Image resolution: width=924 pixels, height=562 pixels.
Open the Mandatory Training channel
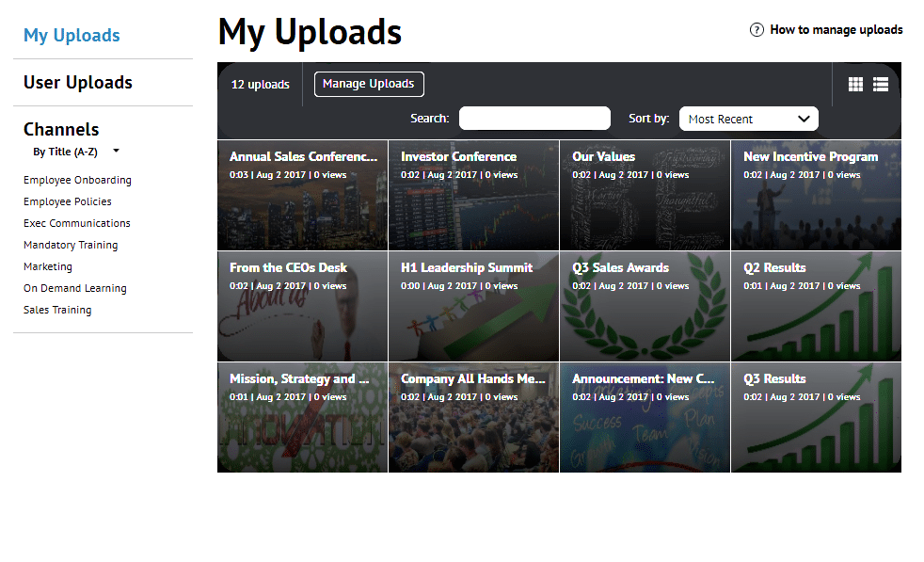tap(71, 245)
